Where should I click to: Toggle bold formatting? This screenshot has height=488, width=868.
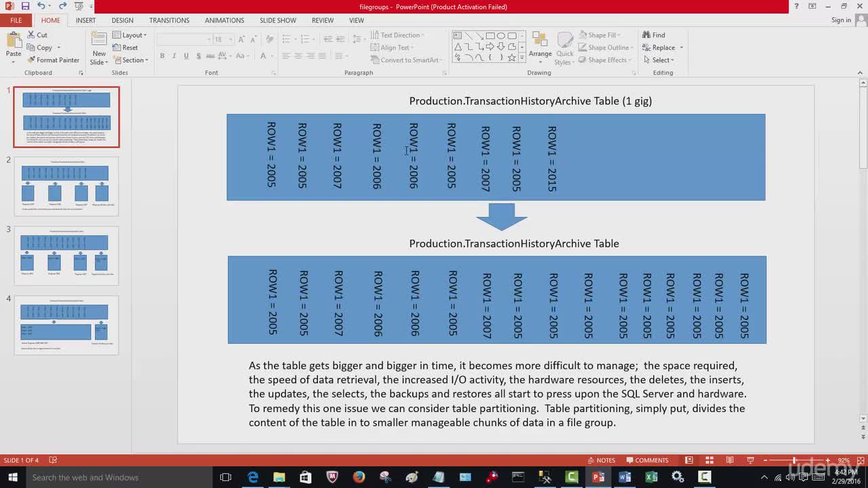[162, 56]
